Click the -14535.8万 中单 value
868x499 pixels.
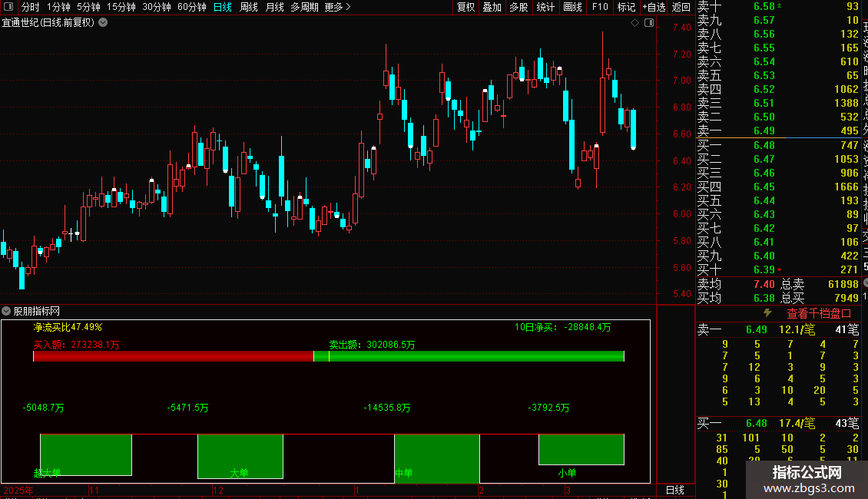coord(387,408)
